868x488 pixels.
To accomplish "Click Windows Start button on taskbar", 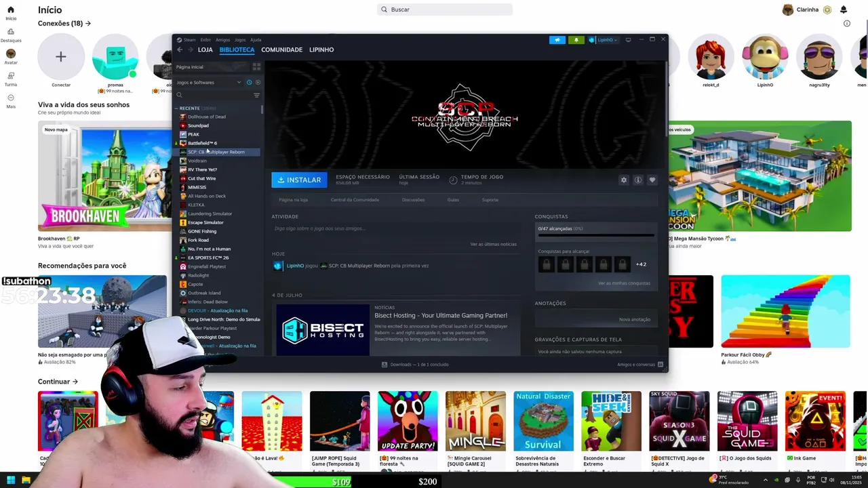I will (11, 480).
